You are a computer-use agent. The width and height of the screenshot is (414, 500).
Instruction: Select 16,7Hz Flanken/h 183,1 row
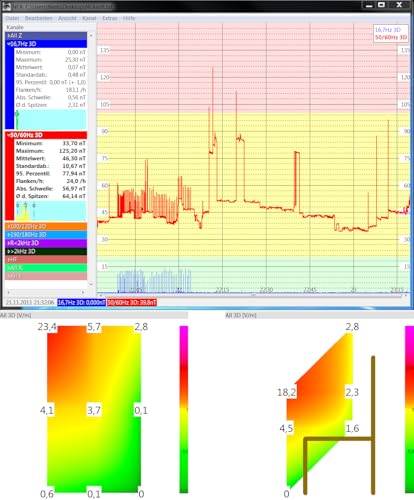click(x=51, y=90)
